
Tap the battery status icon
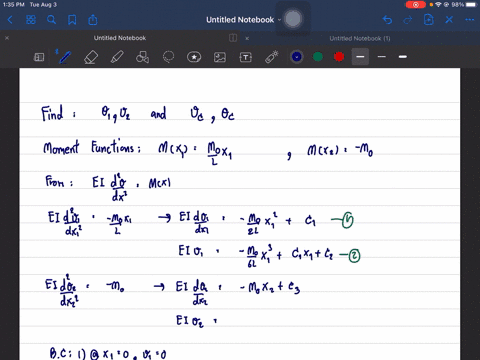click(471, 5)
